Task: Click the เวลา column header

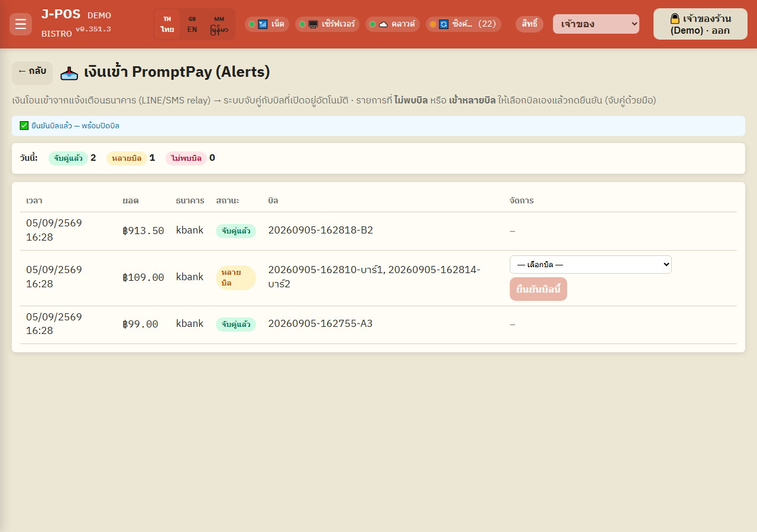Action: (34, 201)
